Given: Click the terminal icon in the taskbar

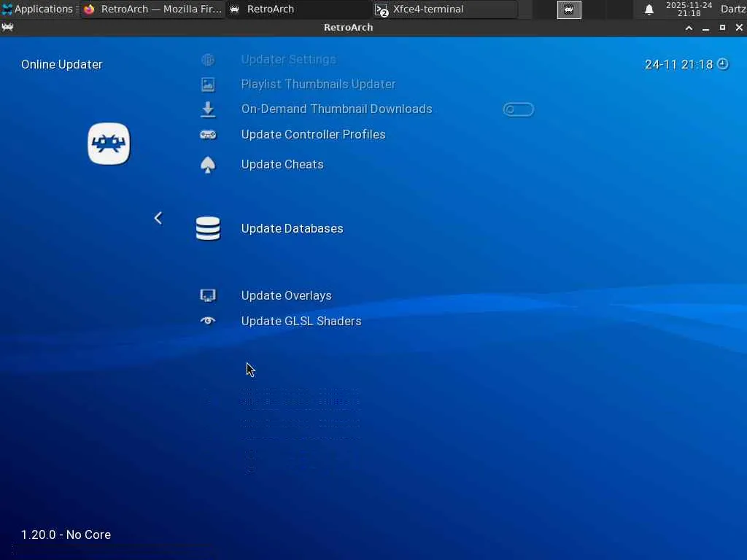Looking at the screenshot, I should (381, 9).
